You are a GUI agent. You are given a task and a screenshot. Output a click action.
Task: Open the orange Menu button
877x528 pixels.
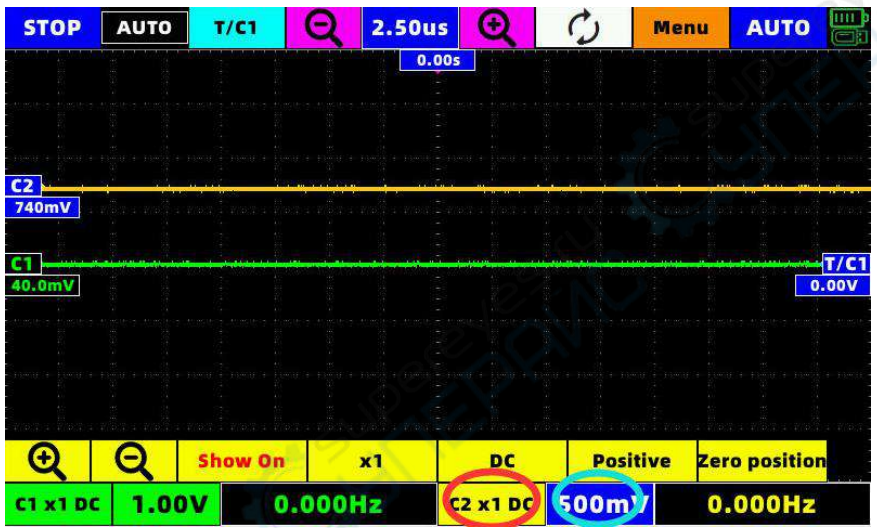pyautogui.click(x=681, y=27)
